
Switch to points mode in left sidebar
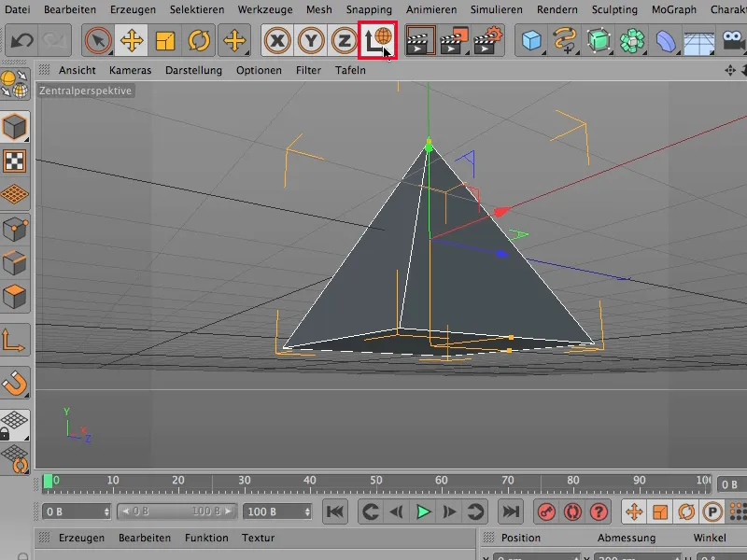15,230
